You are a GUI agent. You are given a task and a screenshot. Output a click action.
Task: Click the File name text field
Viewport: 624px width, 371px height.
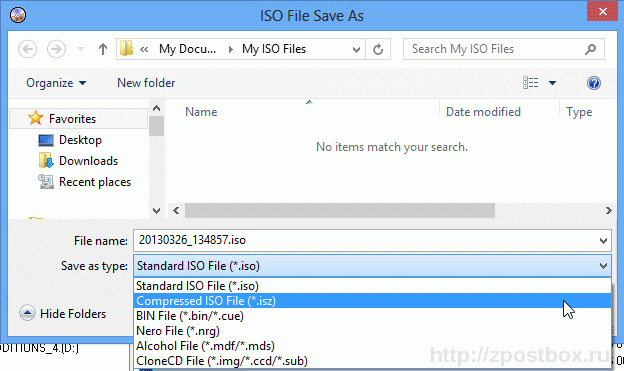(x=366, y=240)
